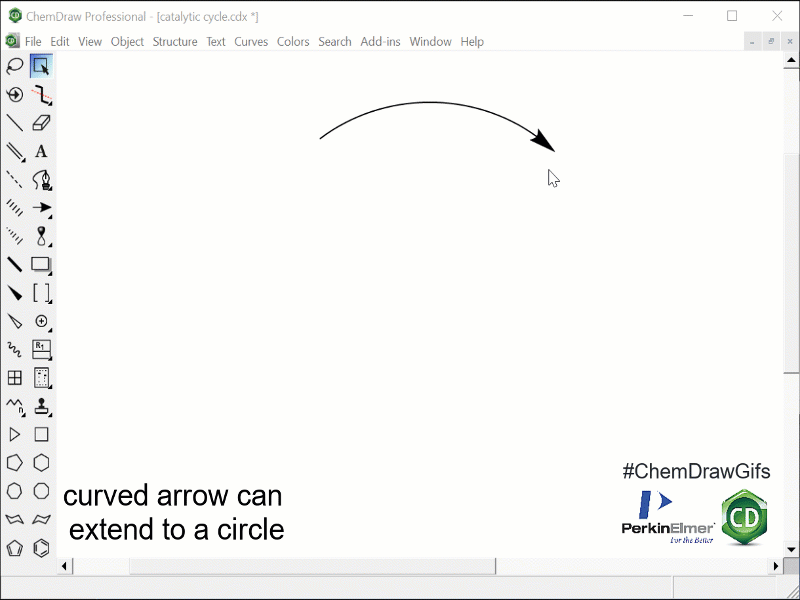
Task: Pick the dashed bond tool
Action: 15,180
